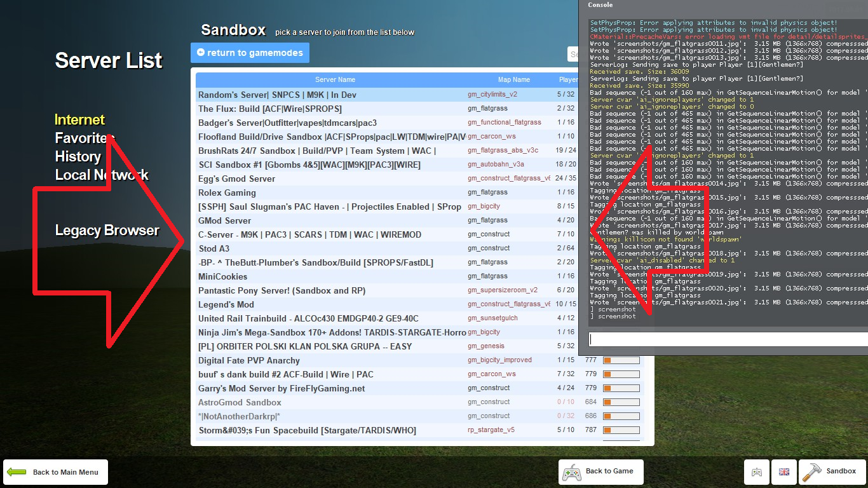
Task: Pick the Legend's Mod server
Action: (387, 304)
